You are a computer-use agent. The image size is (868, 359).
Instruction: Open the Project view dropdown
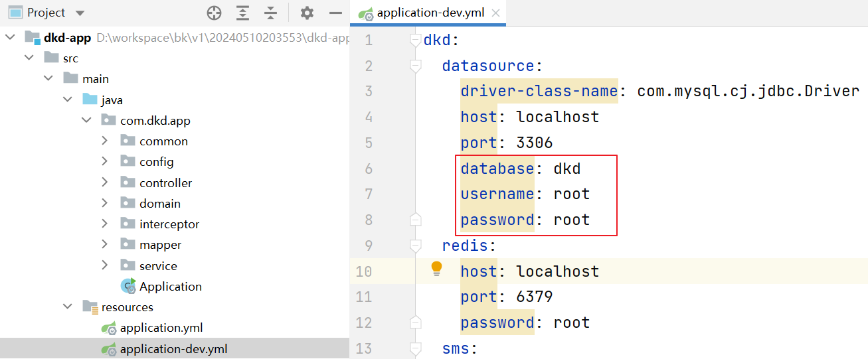click(80, 13)
